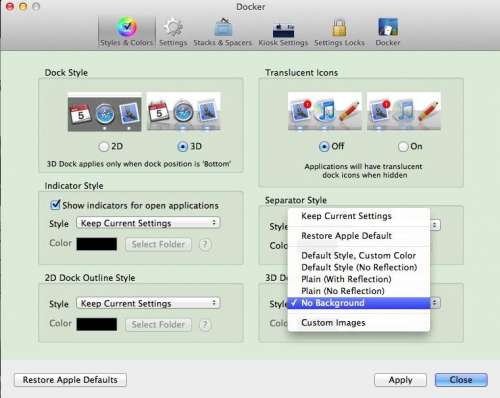Select the checked No Background option
Screen dimensions: 500x398
coord(359,303)
